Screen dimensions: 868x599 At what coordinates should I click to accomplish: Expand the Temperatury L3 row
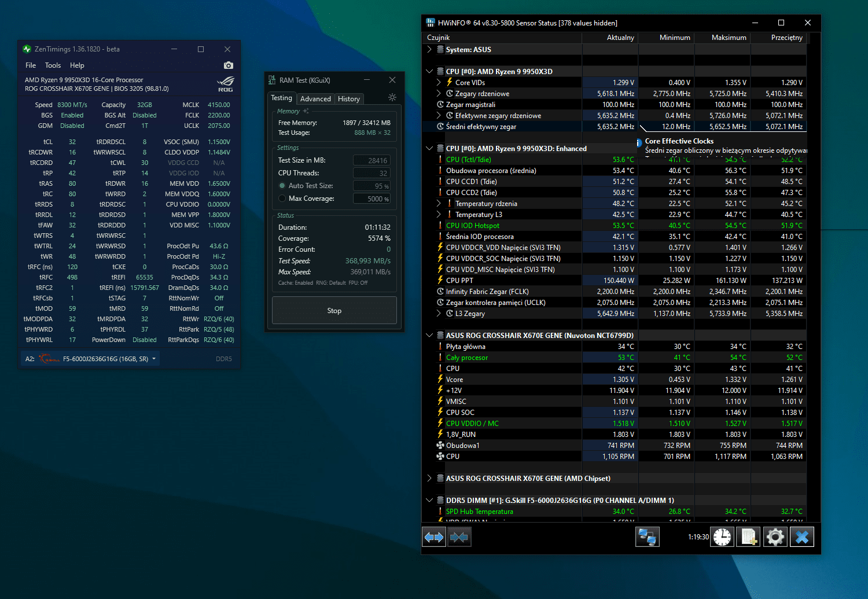(x=439, y=215)
